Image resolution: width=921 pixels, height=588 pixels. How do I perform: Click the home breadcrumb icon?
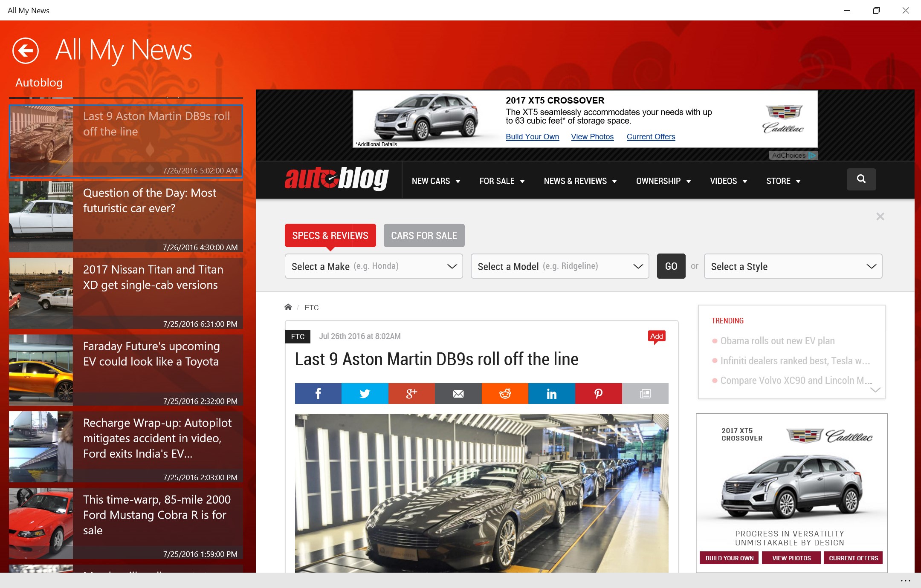tap(288, 307)
